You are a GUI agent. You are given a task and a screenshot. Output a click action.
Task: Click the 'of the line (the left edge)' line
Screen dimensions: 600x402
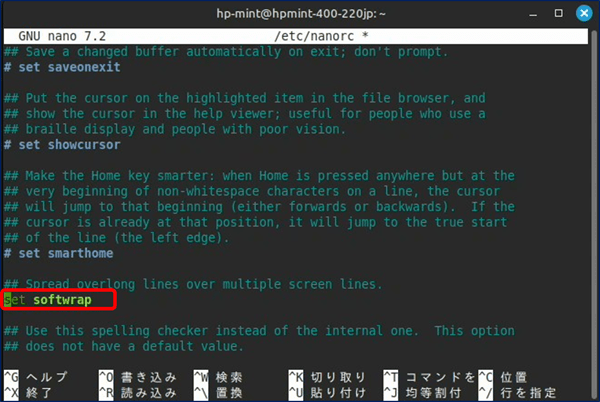coord(116,238)
